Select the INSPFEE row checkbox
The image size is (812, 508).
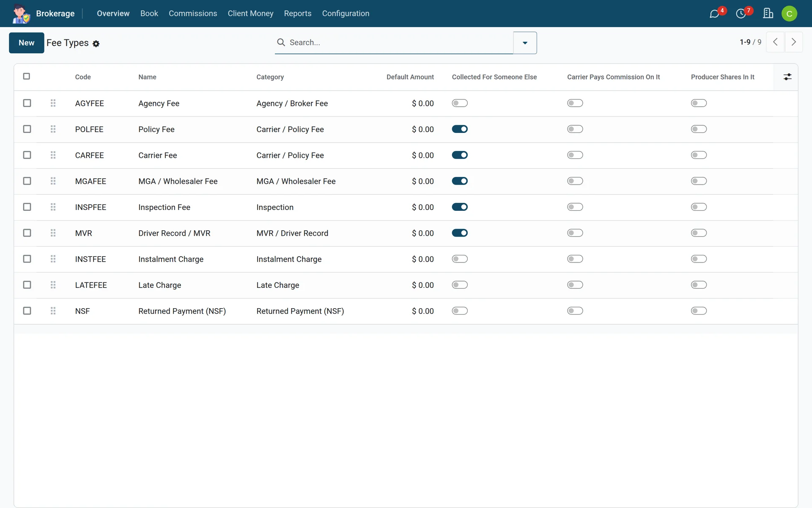[x=27, y=207]
